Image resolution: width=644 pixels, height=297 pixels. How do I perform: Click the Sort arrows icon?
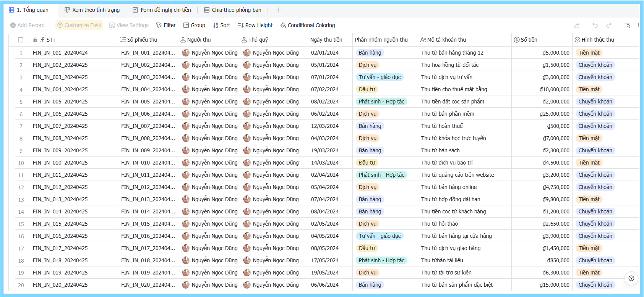pos(216,25)
